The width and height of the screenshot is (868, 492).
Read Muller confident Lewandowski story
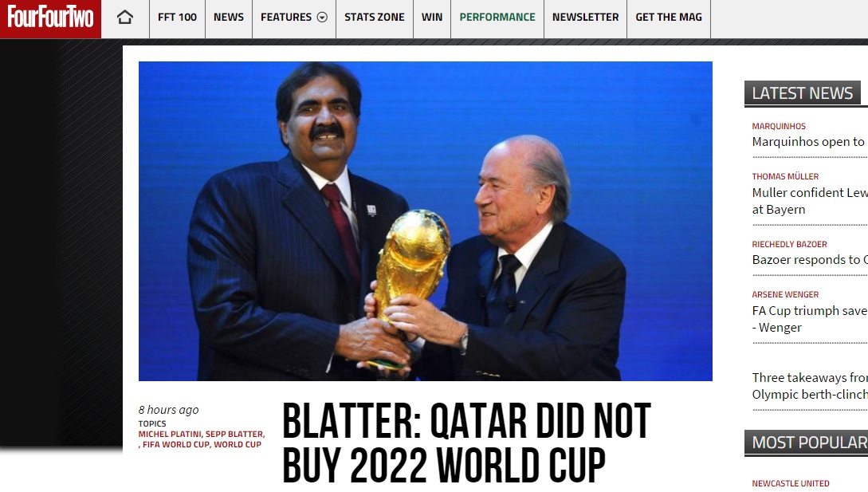click(x=810, y=201)
